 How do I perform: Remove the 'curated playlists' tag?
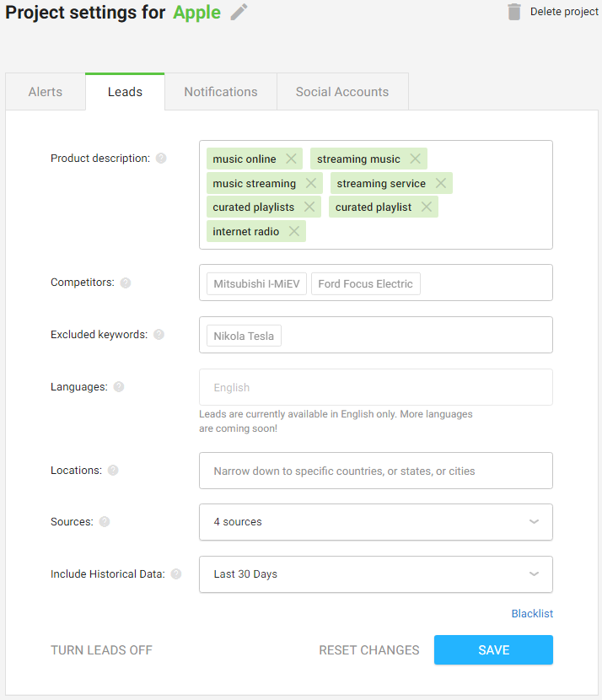tap(309, 207)
